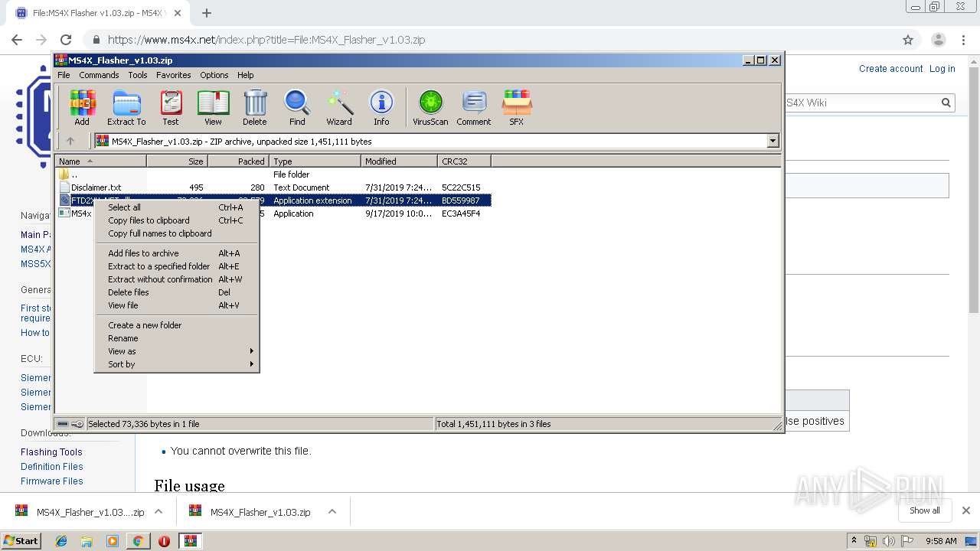This screenshot has width=980, height=551.
Task: Click the Extract To toolbar icon
Action: [x=126, y=107]
